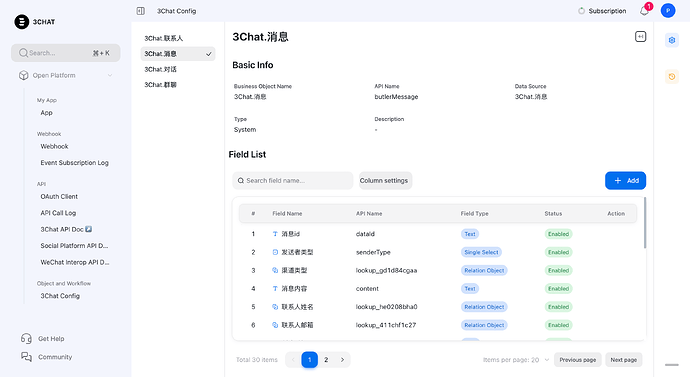
Task: Open the Items per page dropdown
Action: coord(516,360)
